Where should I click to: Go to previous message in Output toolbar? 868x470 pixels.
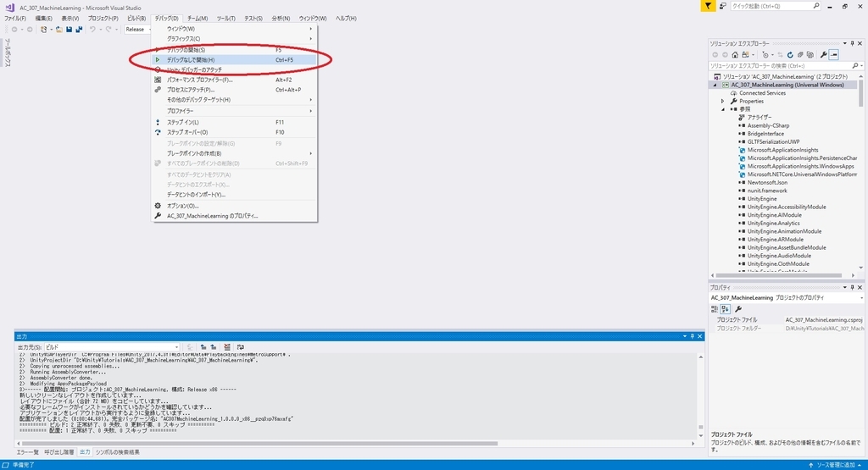coord(203,347)
